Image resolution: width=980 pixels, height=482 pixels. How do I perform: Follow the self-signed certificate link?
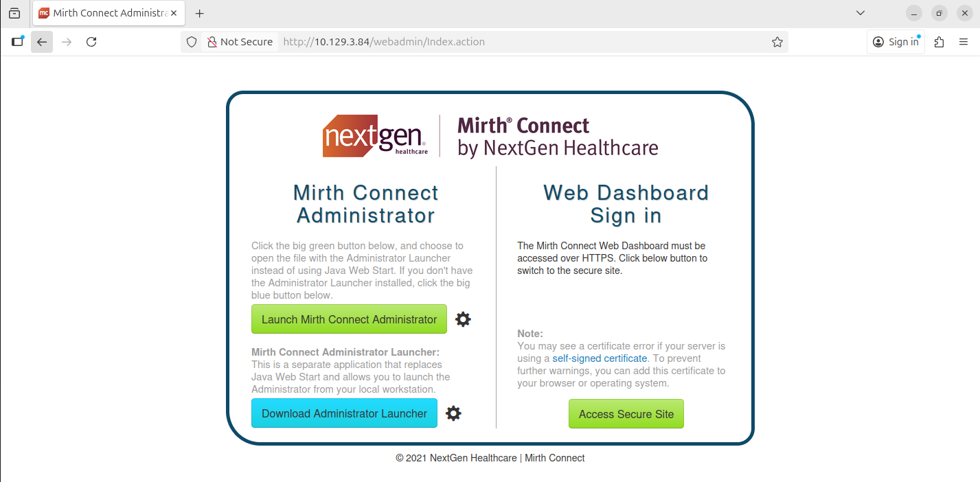[600, 358]
